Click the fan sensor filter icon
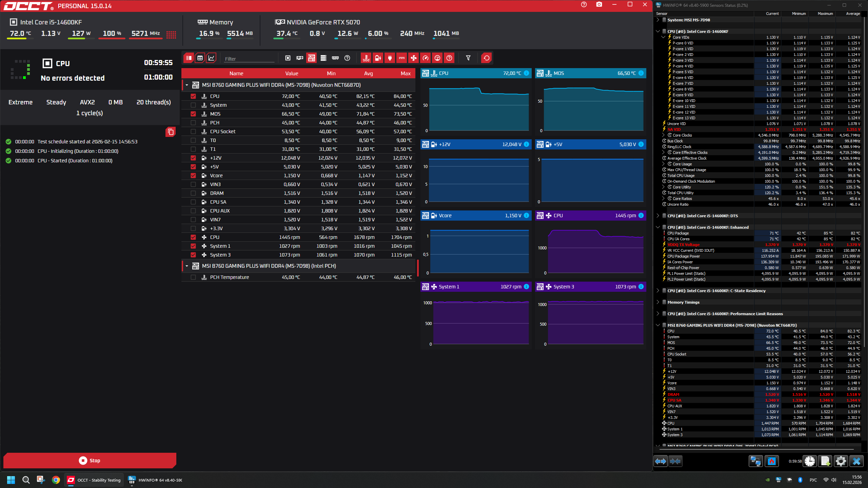 pos(413,58)
